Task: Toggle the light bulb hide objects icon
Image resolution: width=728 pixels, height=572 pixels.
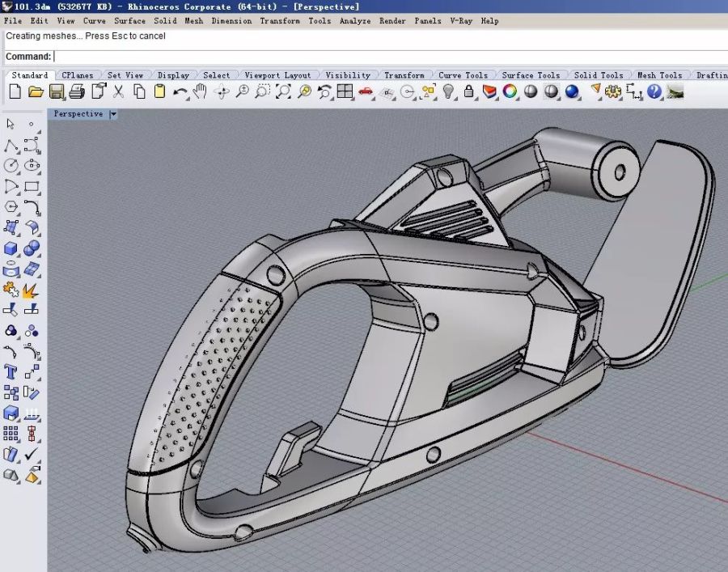Action: (x=447, y=91)
